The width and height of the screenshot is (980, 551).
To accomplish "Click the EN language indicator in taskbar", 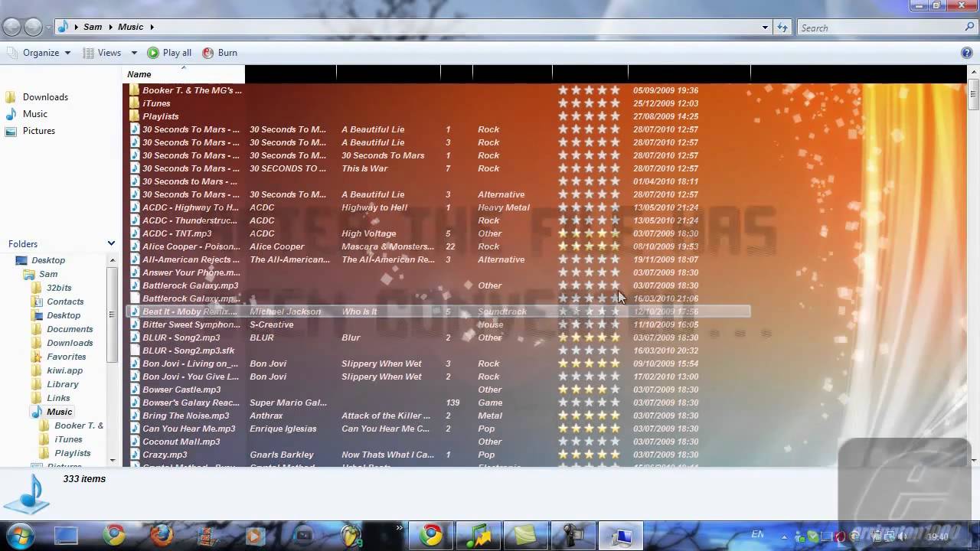I will pos(757,534).
